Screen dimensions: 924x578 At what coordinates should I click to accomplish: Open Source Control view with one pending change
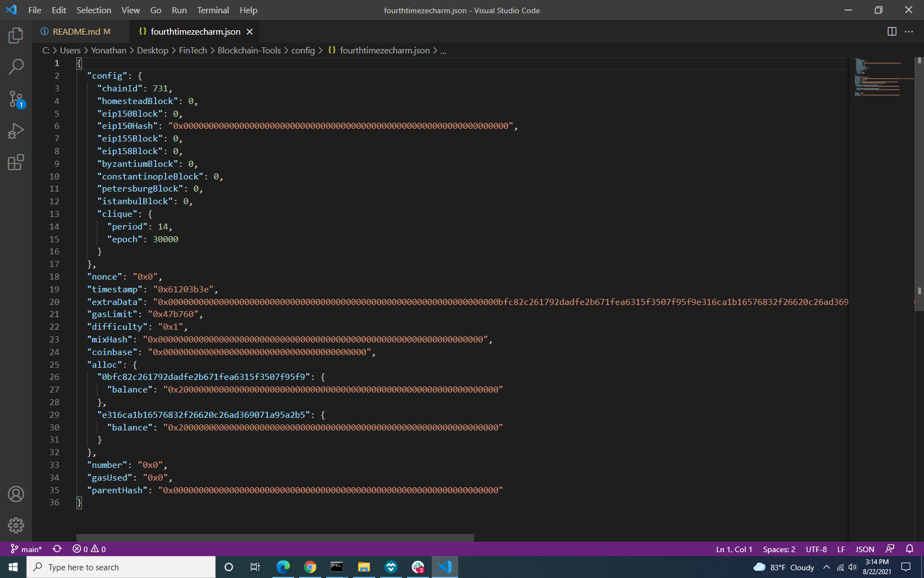click(16, 99)
